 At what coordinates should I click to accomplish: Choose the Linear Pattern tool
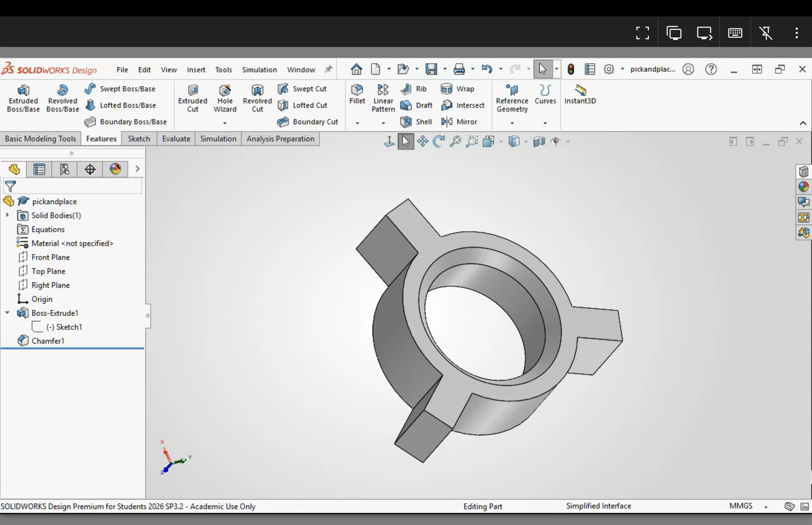point(383,98)
